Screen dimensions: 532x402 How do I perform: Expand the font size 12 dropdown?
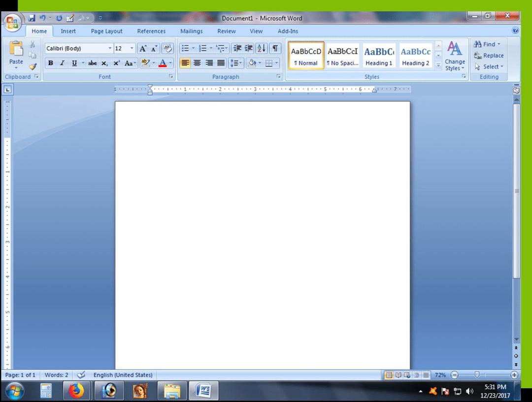pos(132,48)
